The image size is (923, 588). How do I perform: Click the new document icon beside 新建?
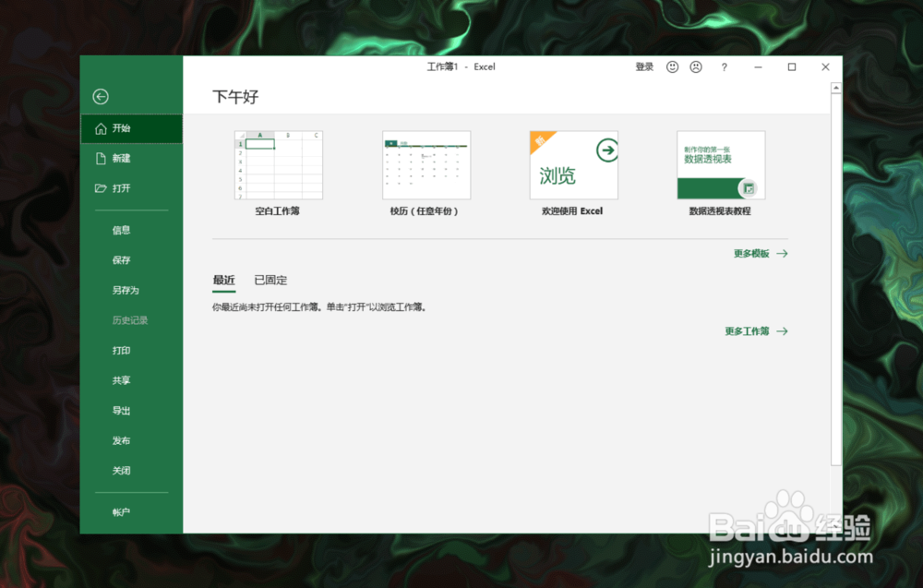pyautogui.click(x=101, y=159)
